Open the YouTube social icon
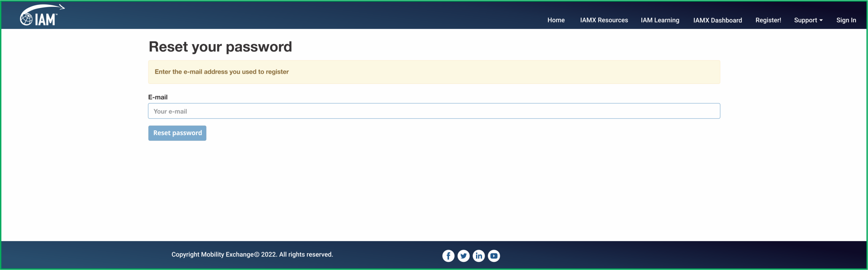868x270 pixels. 494,256
